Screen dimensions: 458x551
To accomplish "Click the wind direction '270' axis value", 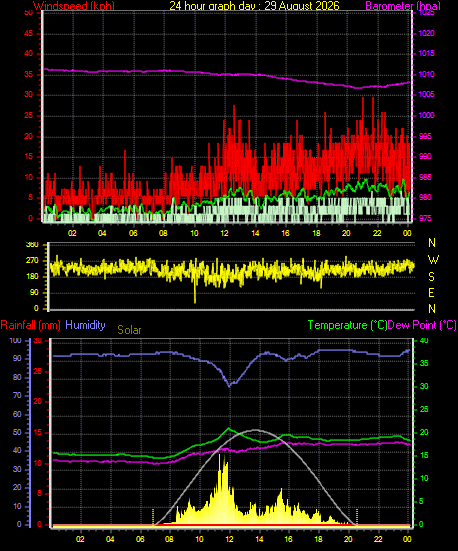I will coord(32,261).
